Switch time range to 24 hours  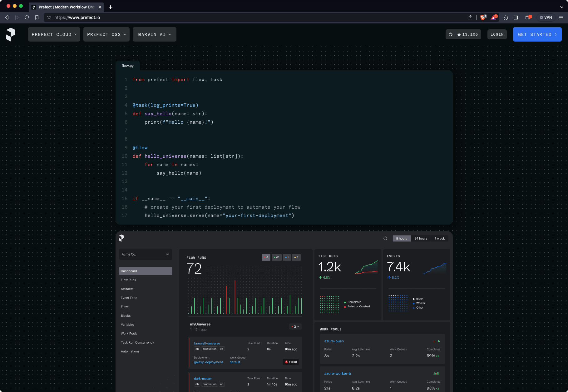pyautogui.click(x=421, y=239)
